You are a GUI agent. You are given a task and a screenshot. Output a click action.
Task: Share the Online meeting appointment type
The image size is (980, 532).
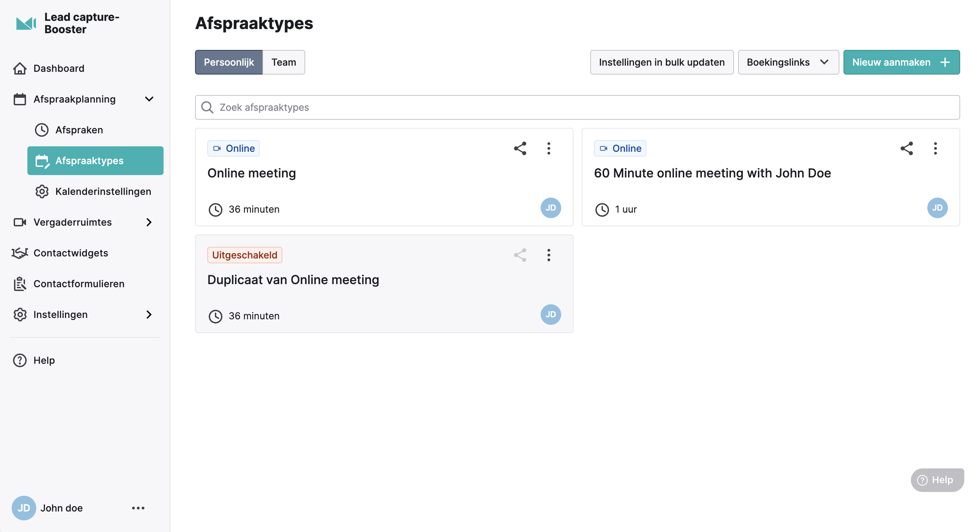pyautogui.click(x=520, y=148)
